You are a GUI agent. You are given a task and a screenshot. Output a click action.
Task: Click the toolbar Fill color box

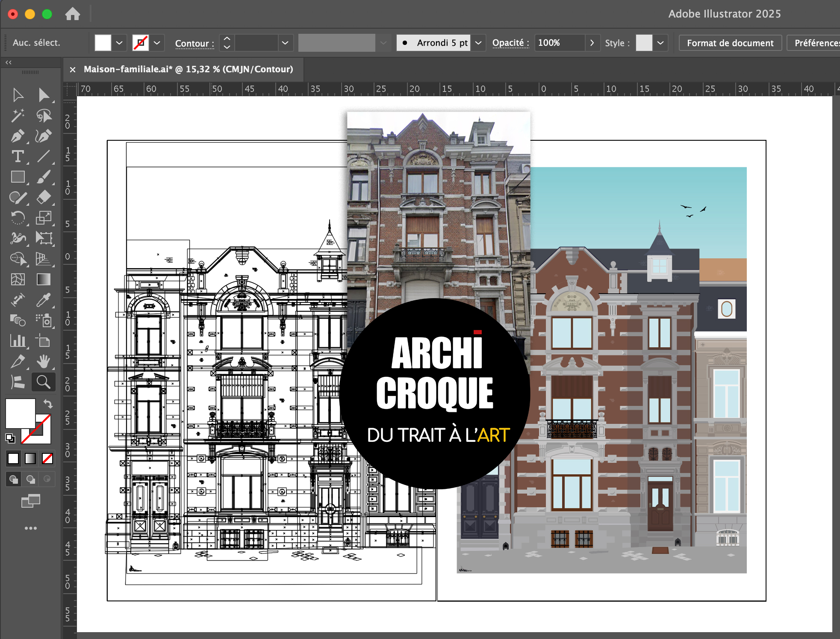[20, 413]
